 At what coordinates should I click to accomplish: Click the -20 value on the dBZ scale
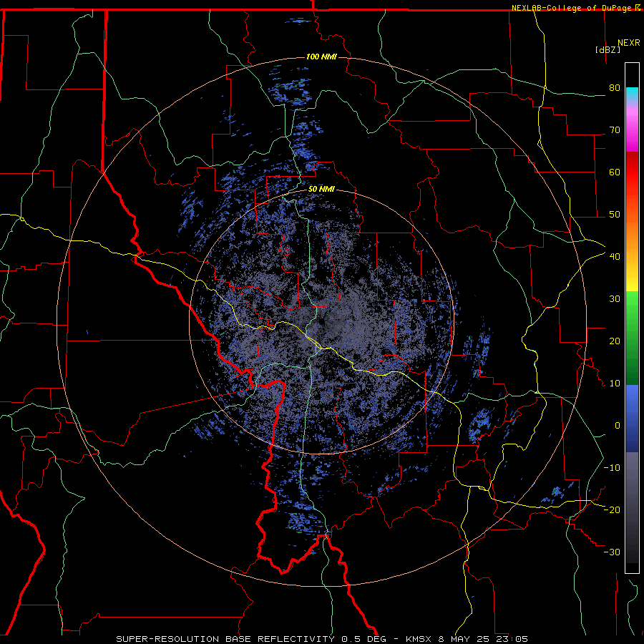pos(612,509)
